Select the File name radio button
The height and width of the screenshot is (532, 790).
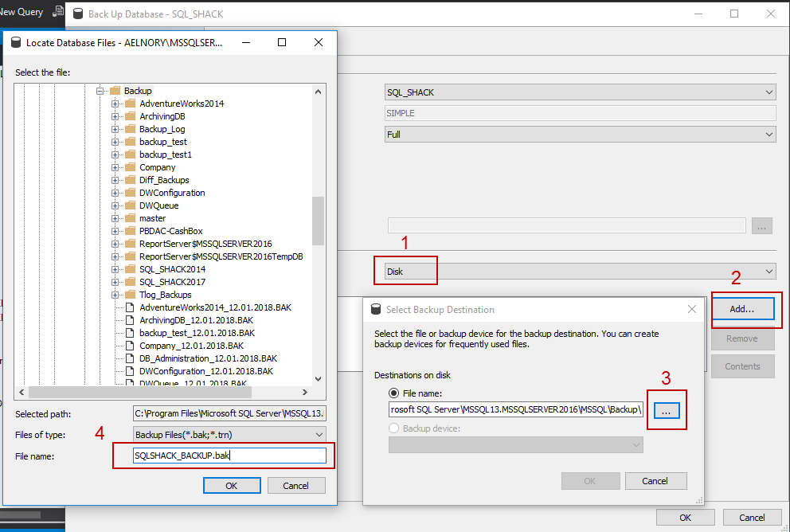394,393
